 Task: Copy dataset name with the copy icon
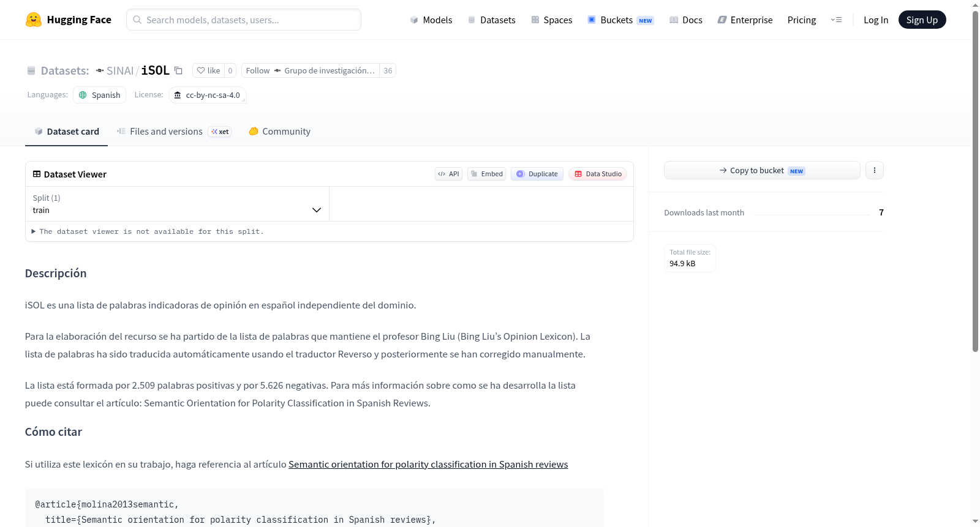[178, 70]
